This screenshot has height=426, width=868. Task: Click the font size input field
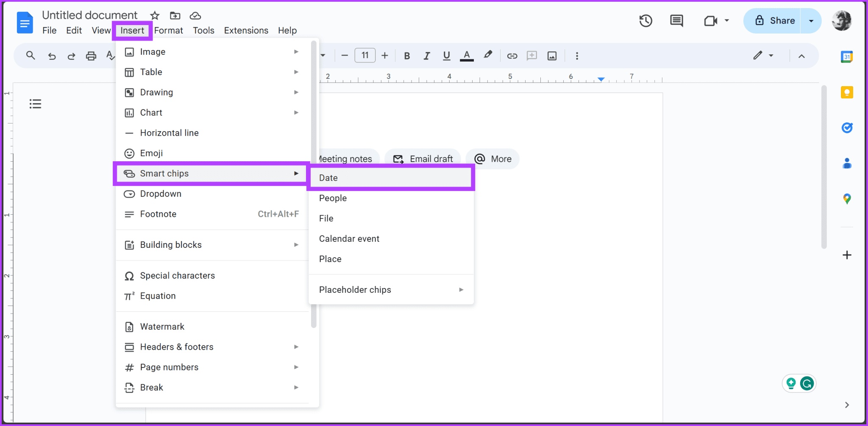click(364, 55)
